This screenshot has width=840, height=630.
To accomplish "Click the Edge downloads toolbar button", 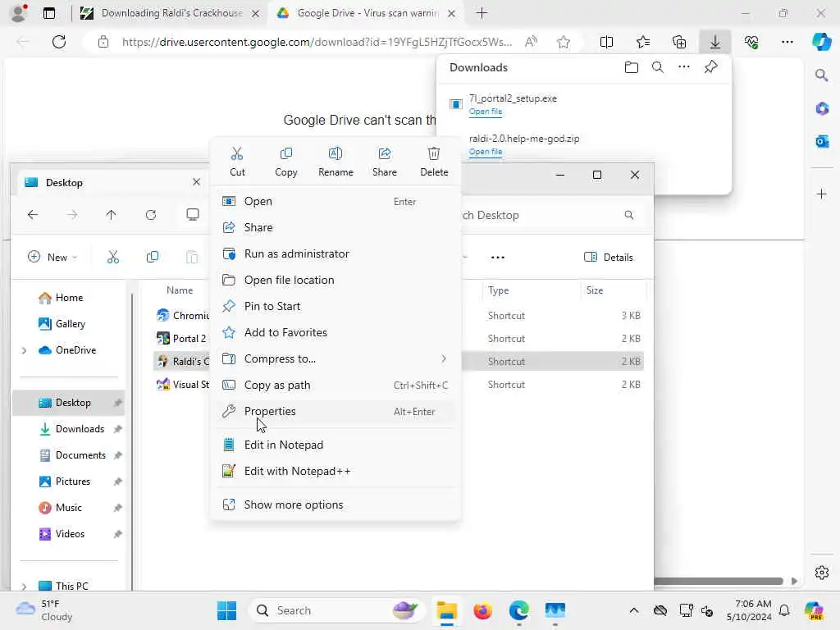I will [x=715, y=42].
